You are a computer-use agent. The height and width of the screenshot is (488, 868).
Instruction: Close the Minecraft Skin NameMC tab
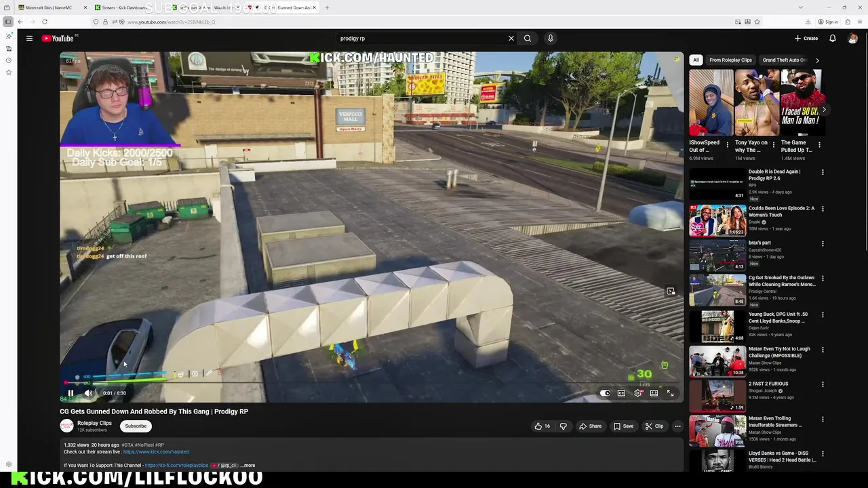coord(85,7)
